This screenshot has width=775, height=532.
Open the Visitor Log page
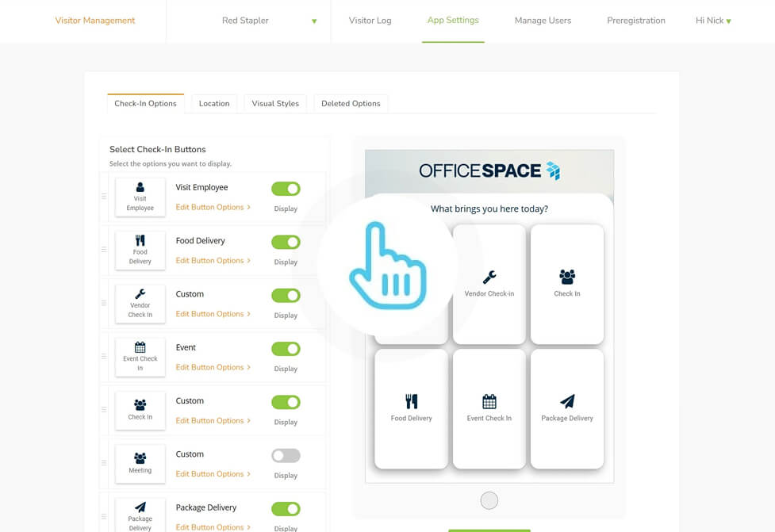point(370,21)
